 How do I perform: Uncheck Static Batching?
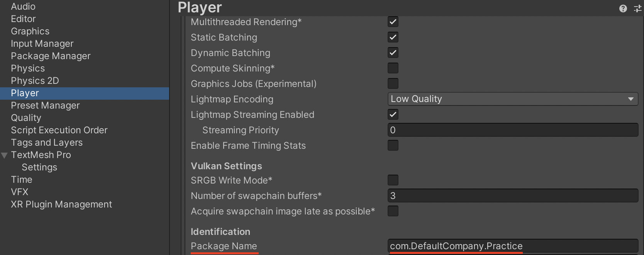point(393,37)
